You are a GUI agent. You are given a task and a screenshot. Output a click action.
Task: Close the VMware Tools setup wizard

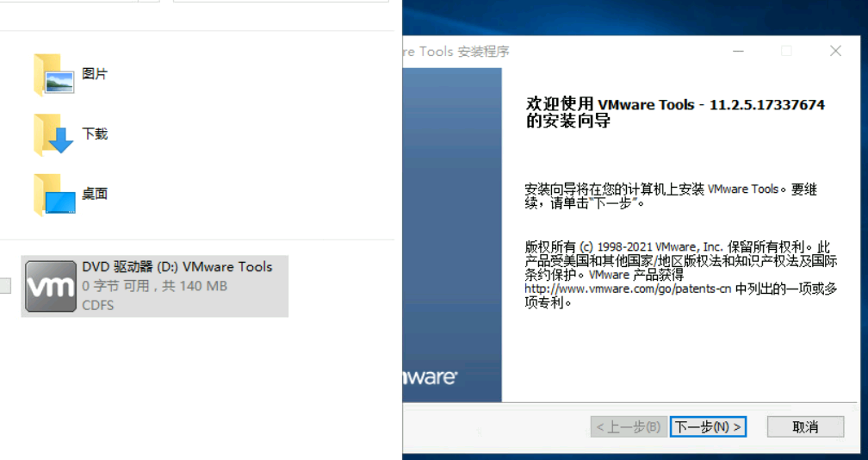click(834, 52)
